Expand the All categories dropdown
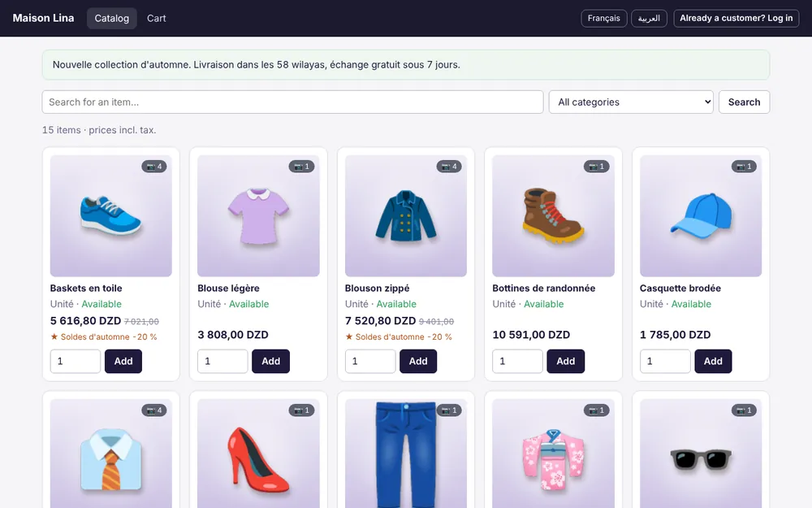Viewport: 812px width, 508px height. tap(631, 102)
